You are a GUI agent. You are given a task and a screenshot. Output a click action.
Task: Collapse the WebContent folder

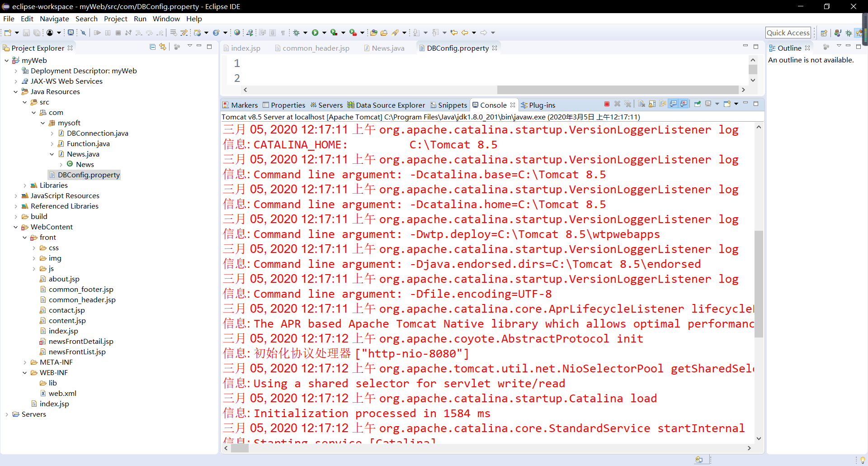16,227
